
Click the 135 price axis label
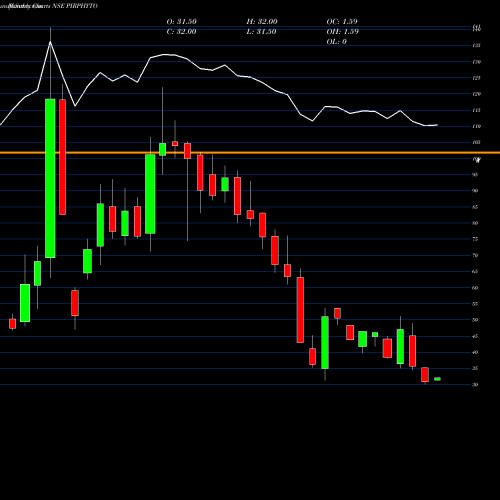point(476,45)
